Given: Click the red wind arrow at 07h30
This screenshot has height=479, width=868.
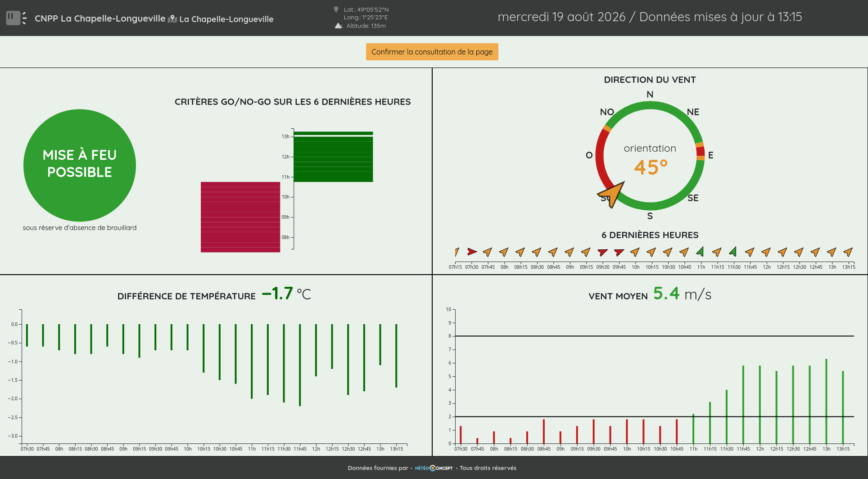Looking at the screenshot, I should point(472,252).
